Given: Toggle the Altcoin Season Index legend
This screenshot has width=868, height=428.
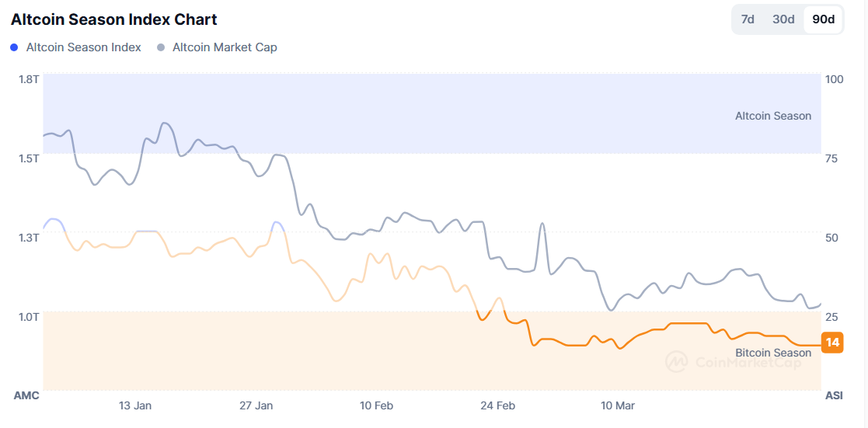Looking at the screenshot, I should 84,47.
